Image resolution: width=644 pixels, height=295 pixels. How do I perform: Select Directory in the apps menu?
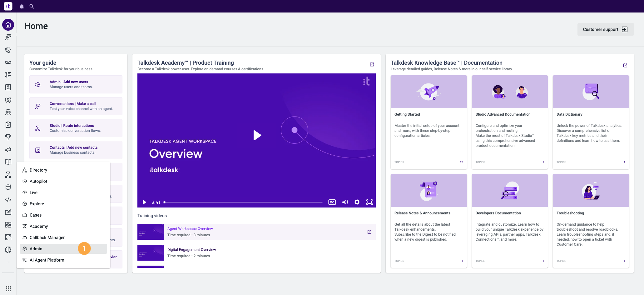point(63,170)
